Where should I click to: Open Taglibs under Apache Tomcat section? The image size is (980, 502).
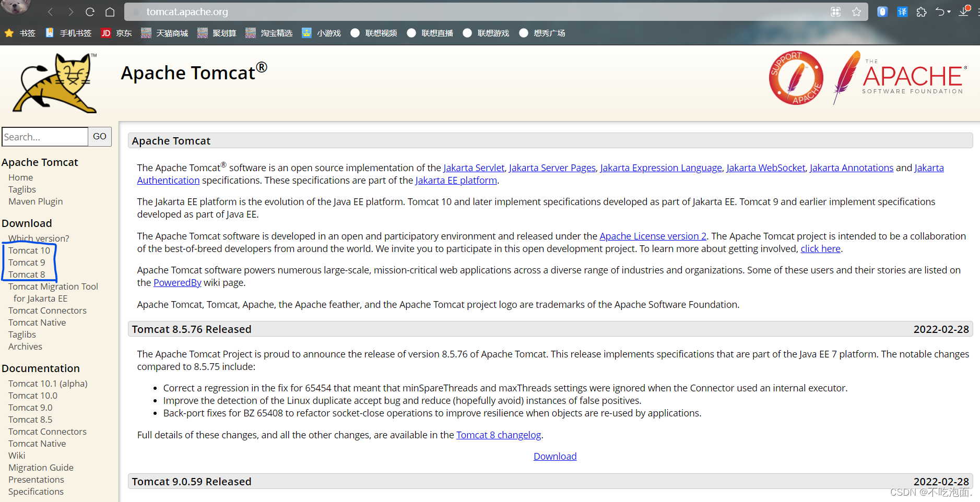click(x=22, y=189)
